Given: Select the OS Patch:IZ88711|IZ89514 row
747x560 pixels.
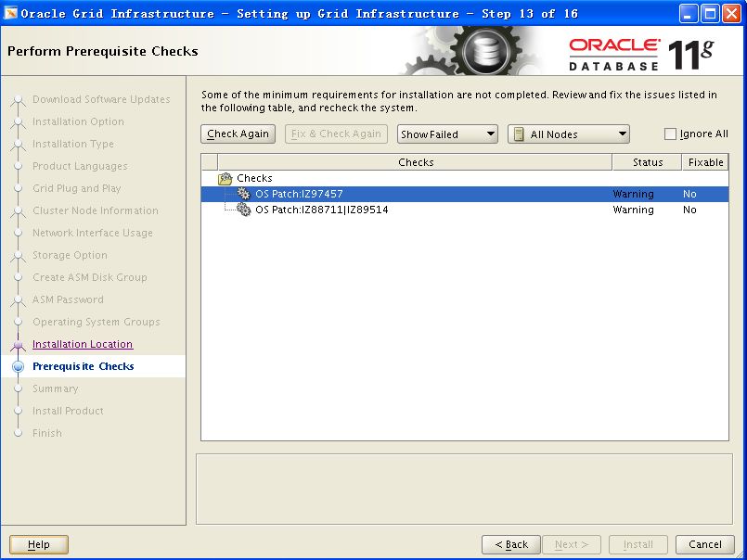Looking at the screenshot, I should coord(321,210).
